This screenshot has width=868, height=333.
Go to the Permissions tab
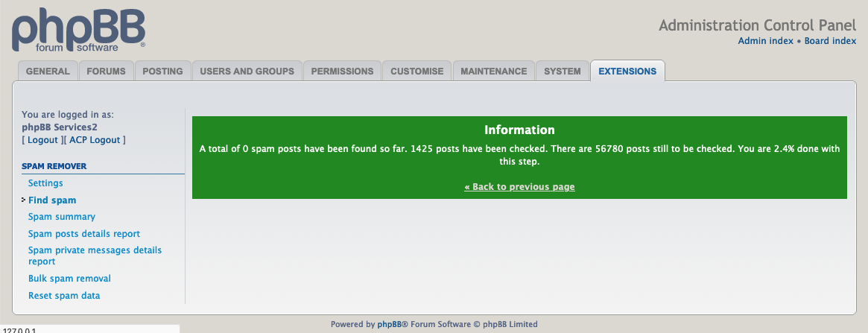click(342, 72)
